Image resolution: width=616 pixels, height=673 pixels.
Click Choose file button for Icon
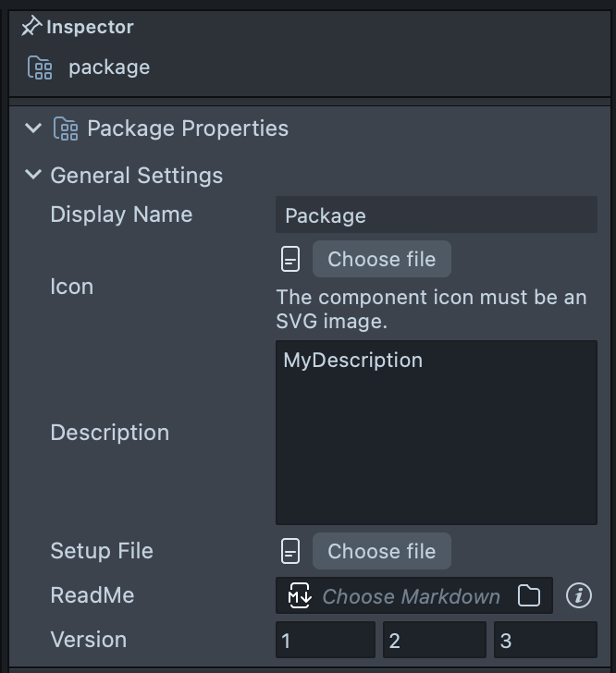coord(381,260)
